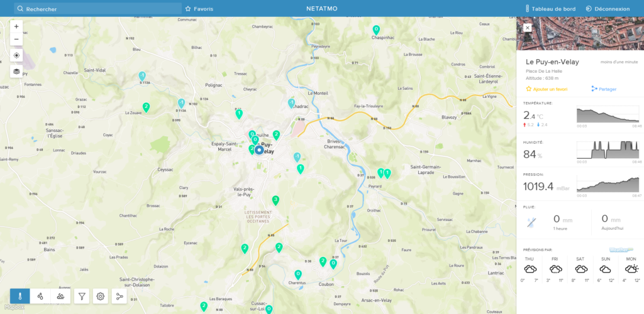
Task: Click Partager link
Action: (x=608, y=89)
